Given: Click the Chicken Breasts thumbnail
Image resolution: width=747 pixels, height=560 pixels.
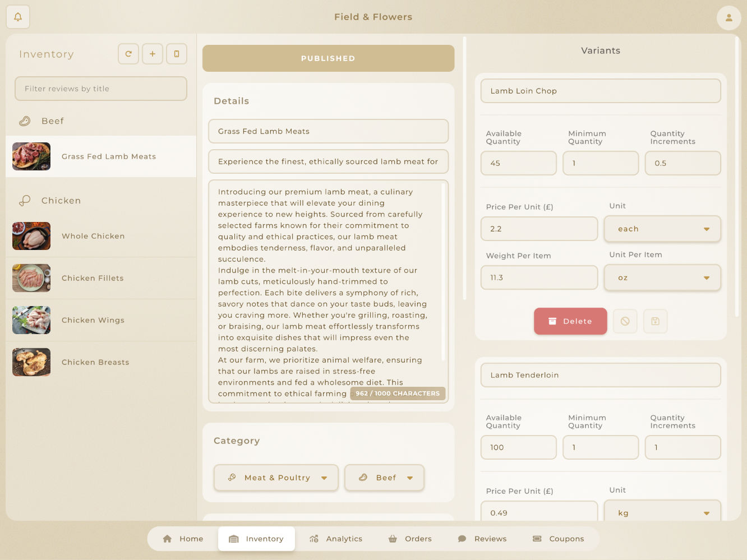Looking at the screenshot, I should pyautogui.click(x=31, y=362).
